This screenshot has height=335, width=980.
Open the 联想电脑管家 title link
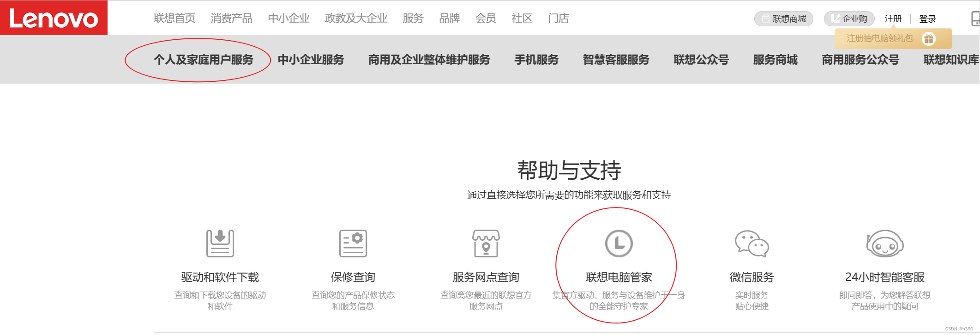click(619, 277)
